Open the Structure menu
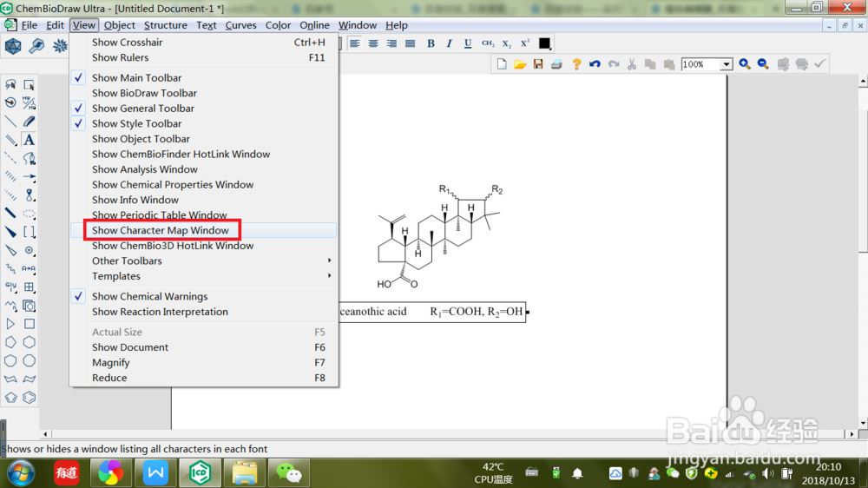 coord(166,25)
